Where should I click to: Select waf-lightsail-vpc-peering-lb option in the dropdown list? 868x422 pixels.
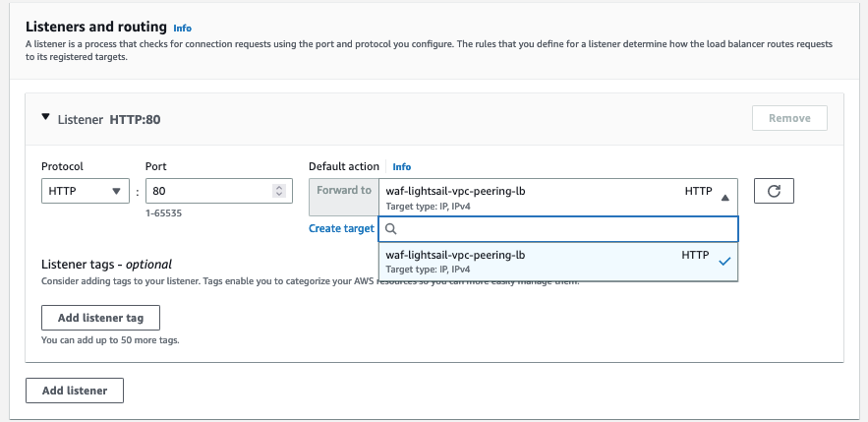[x=531, y=261]
